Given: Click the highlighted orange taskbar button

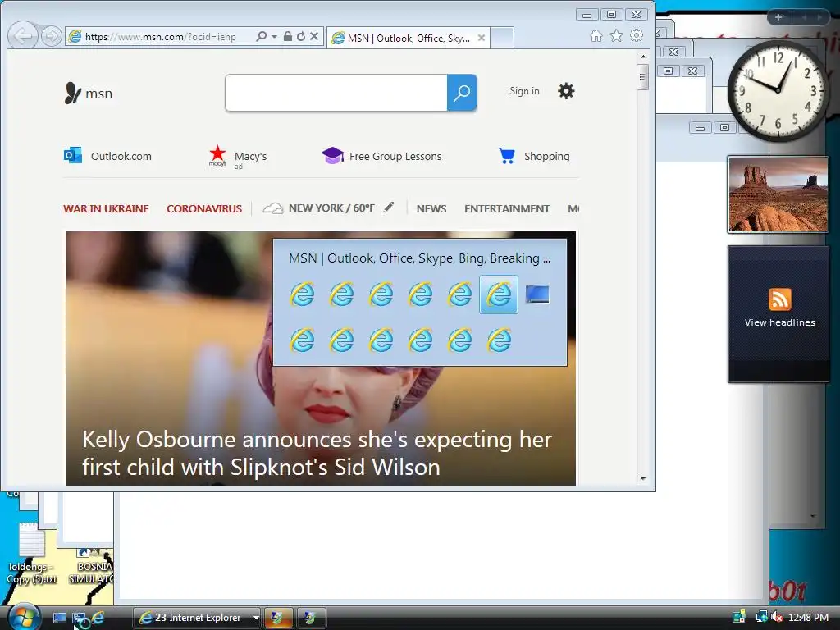Looking at the screenshot, I should (x=277, y=618).
